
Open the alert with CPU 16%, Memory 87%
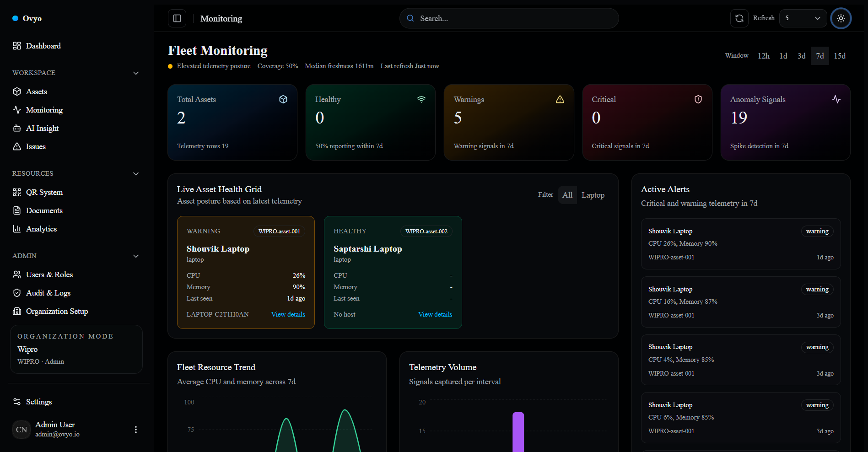tap(741, 302)
